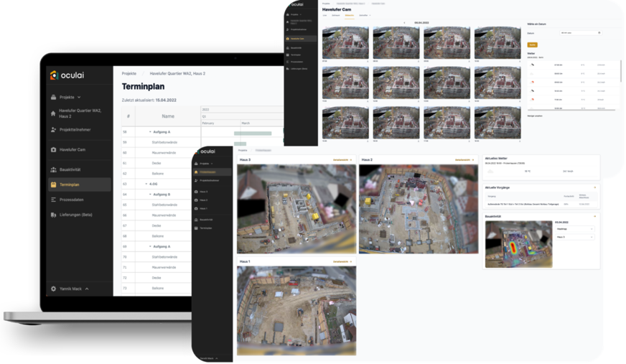Screen dimensions: 626x364
Task: Click the settings gear beside Yannik Mack
Action: pos(54,289)
